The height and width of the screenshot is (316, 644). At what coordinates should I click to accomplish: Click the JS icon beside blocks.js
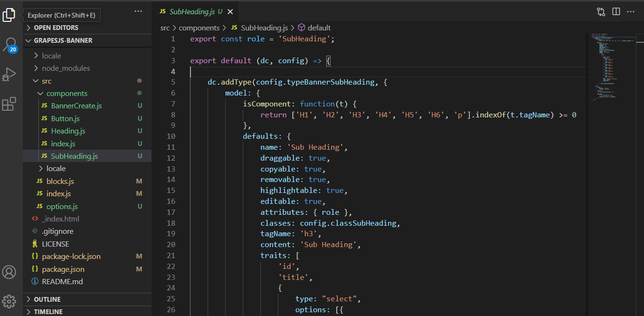pos(39,181)
